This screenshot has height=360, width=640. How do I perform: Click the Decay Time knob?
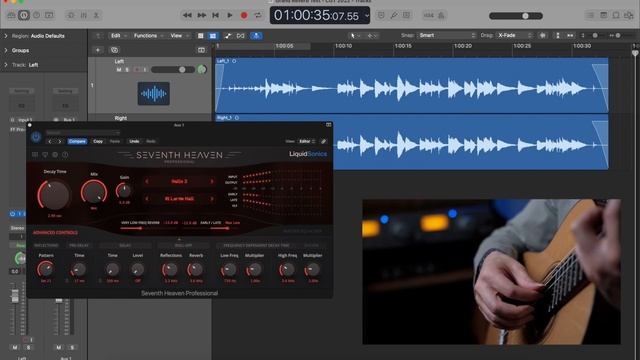53,195
